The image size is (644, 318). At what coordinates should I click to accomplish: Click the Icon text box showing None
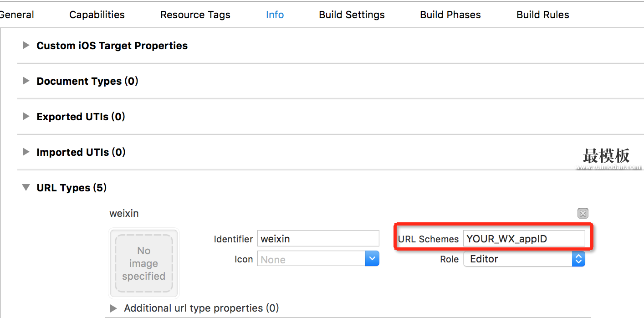pyautogui.click(x=312, y=259)
